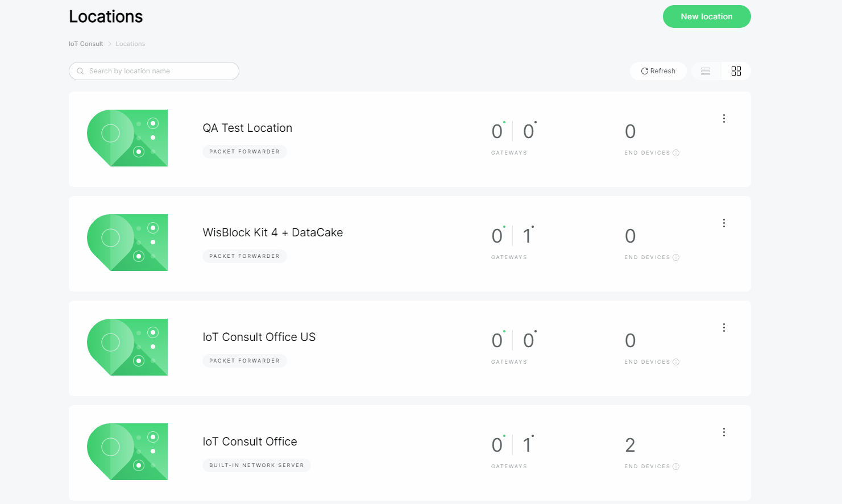Focus the search by location name field
This screenshot has height=504, width=842.
[x=159, y=71]
